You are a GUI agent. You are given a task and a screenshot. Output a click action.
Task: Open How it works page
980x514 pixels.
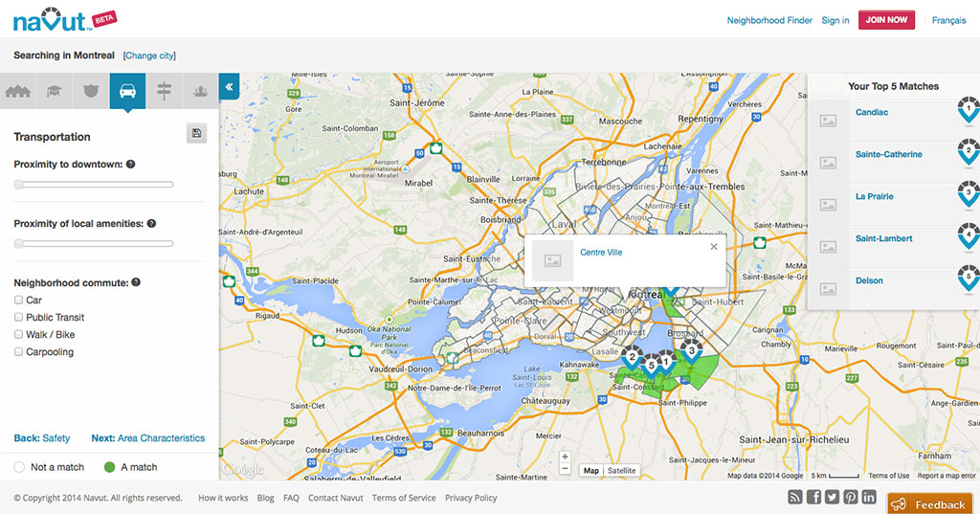pyautogui.click(x=223, y=499)
